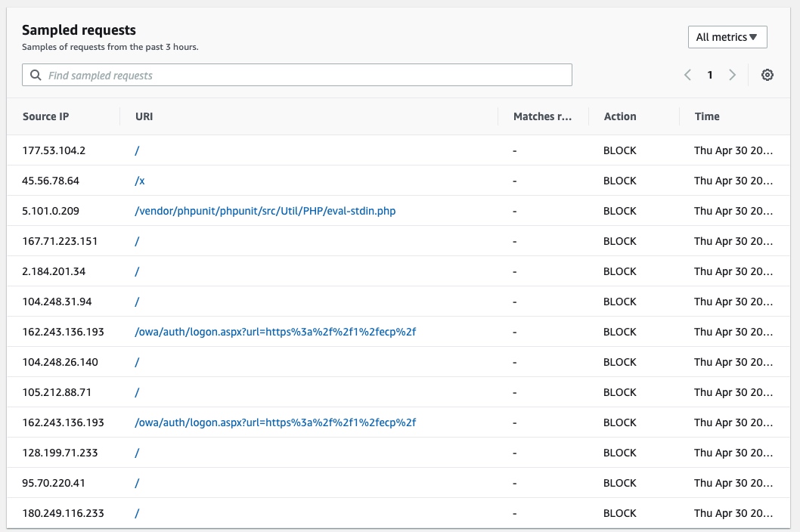800x532 pixels.
Task: Open the eval-stdin.php URI link
Action: click(x=265, y=211)
